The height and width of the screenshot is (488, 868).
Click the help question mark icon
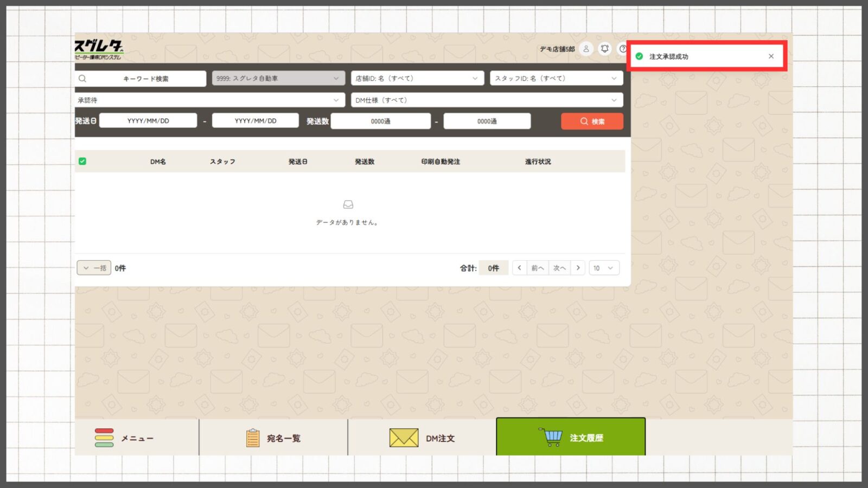[x=623, y=49]
